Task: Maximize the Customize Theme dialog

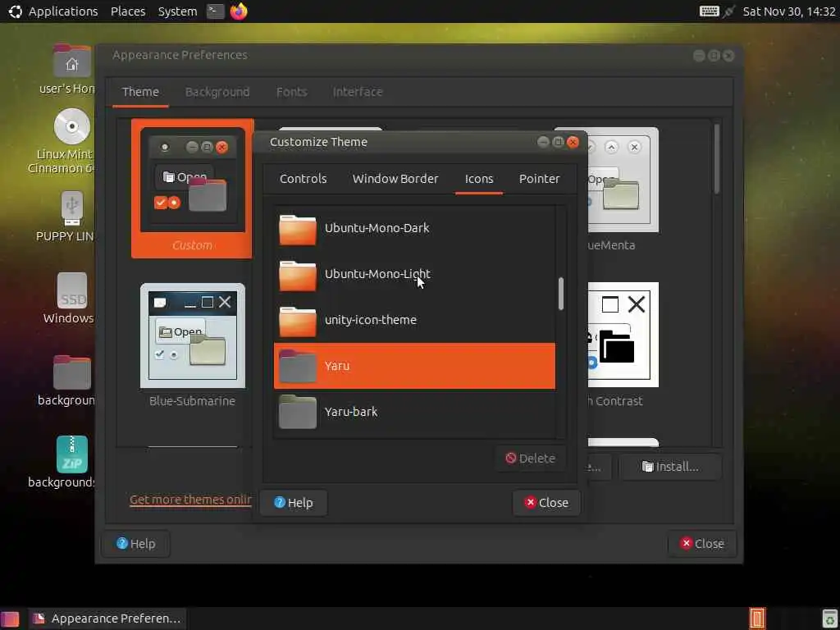Action: click(558, 142)
